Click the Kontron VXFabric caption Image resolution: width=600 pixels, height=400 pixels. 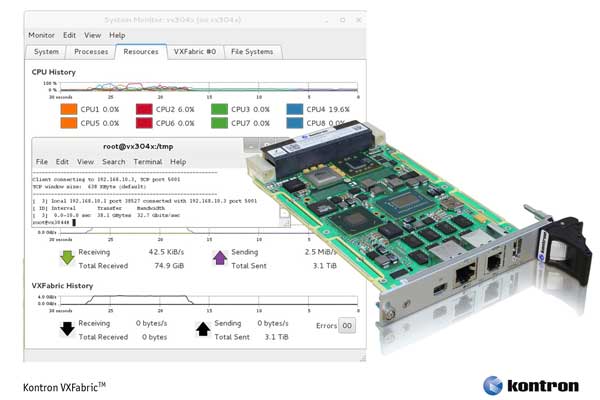pyautogui.click(x=64, y=387)
